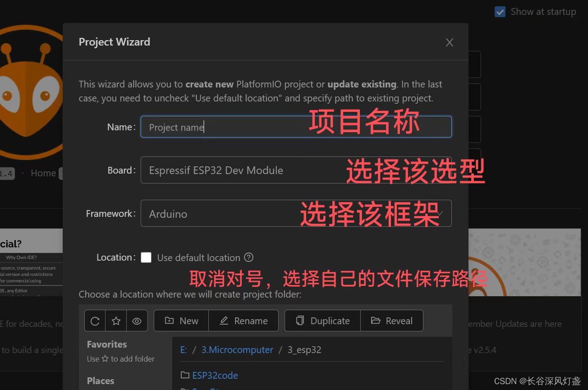This screenshot has width=588, height=390.
Task: Close the Project Wizard dialog
Action: click(x=450, y=42)
